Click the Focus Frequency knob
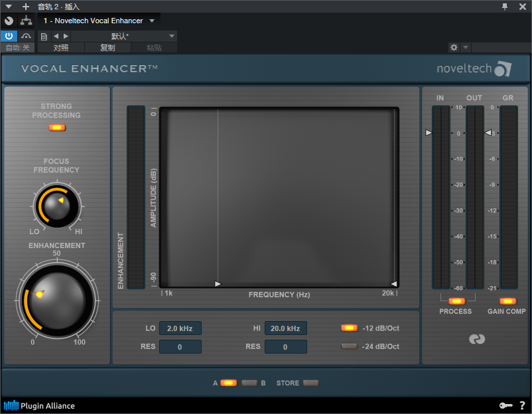Image resolution: width=532 pixels, height=414 pixels. pyautogui.click(x=57, y=206)
